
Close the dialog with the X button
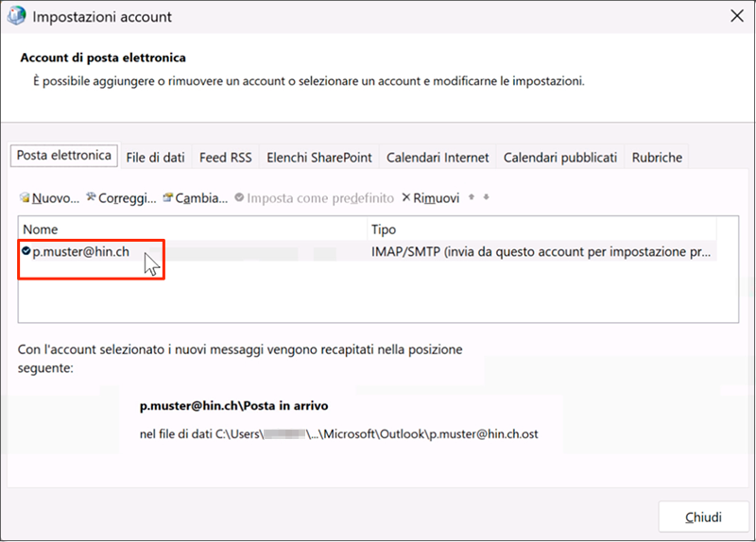(737, 16)
